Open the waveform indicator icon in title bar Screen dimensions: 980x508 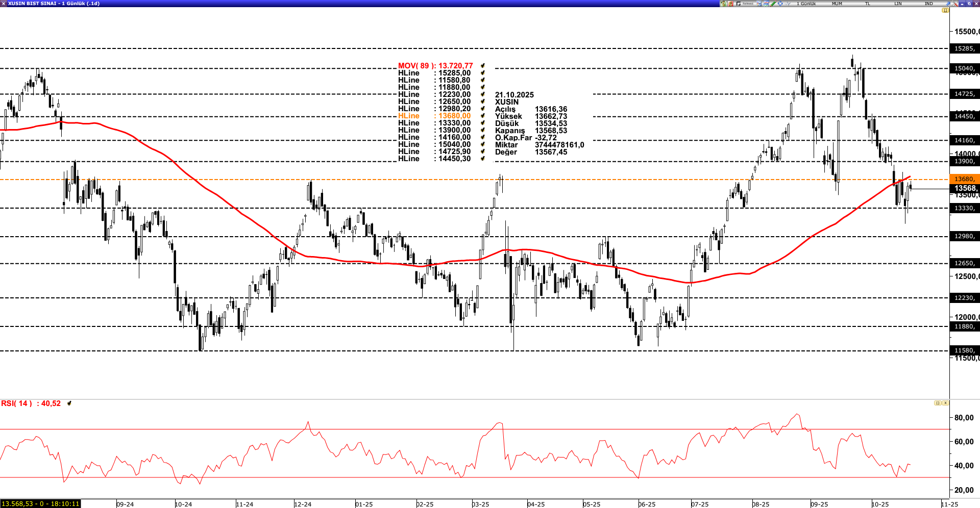pyautogui.click(x=788, y=4)
